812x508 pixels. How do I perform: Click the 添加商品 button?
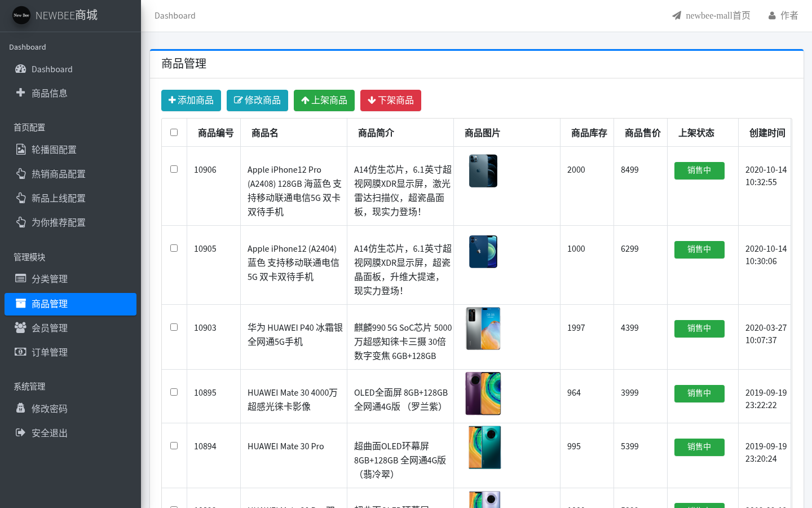pyautogui.click(x=191, y=100)
